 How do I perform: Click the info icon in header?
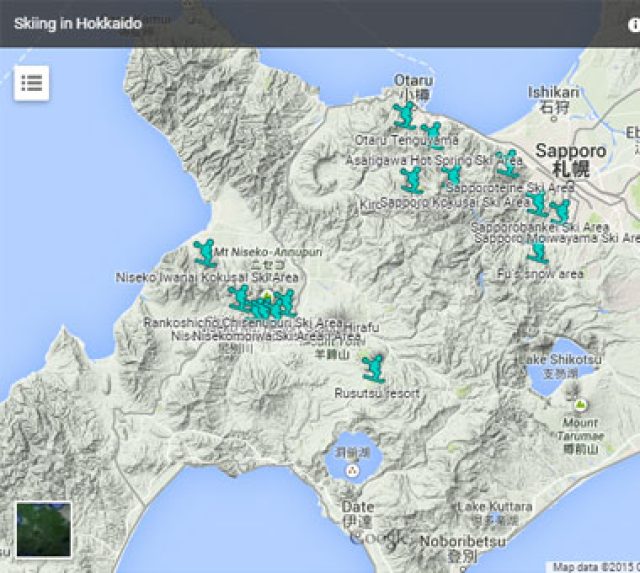click(x=634, y=25)
